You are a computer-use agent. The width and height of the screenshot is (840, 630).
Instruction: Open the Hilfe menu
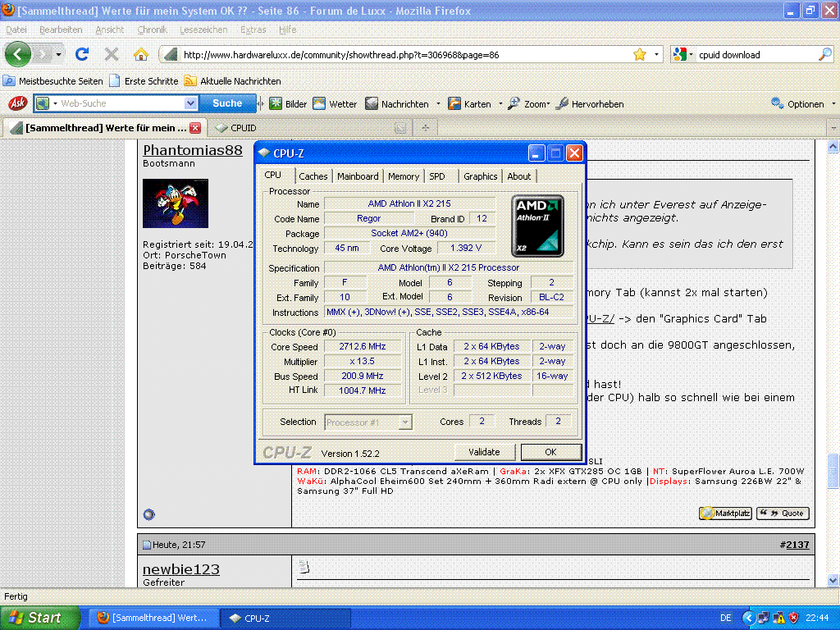(x=287, y=30)
